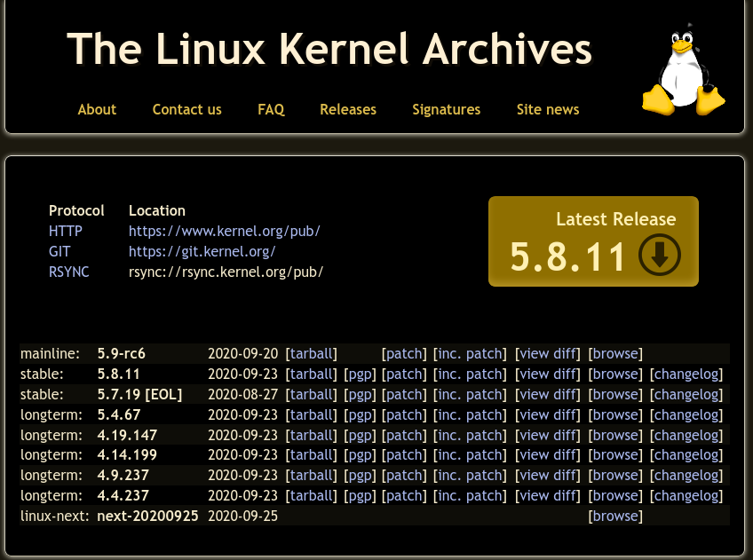Open pgp signature for longterm 4.9.237
Image resolution: width=753 pixels, height=560 pixels.
coord(360,475)
